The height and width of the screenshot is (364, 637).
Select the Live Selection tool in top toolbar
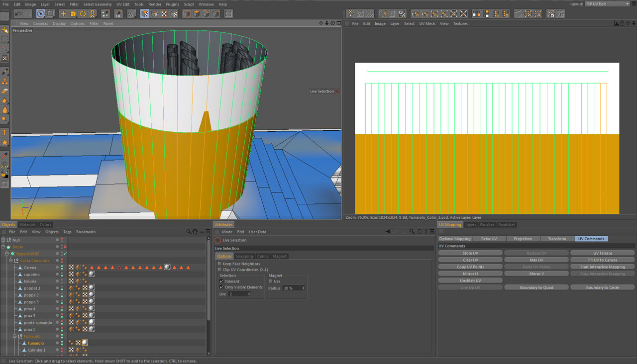point(41,14)
